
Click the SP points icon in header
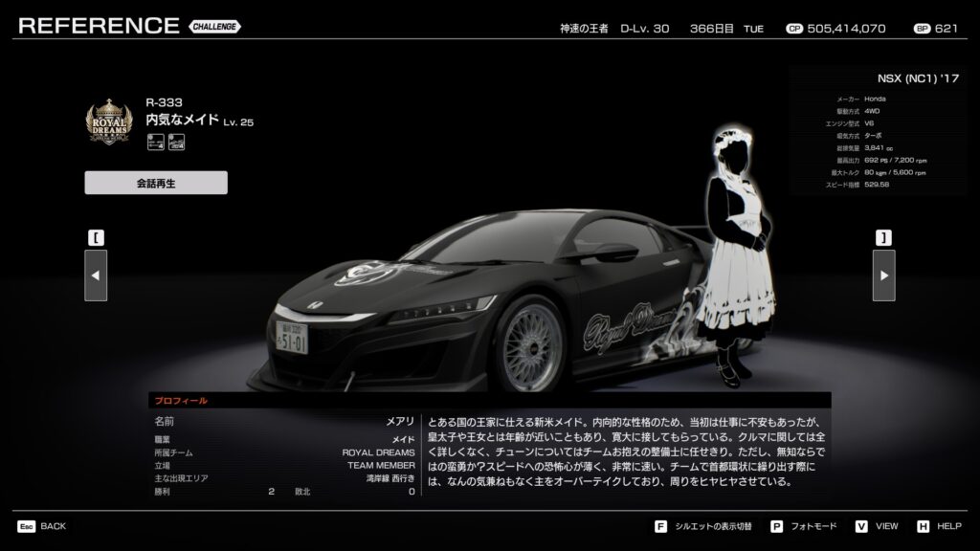click(921, 29)
